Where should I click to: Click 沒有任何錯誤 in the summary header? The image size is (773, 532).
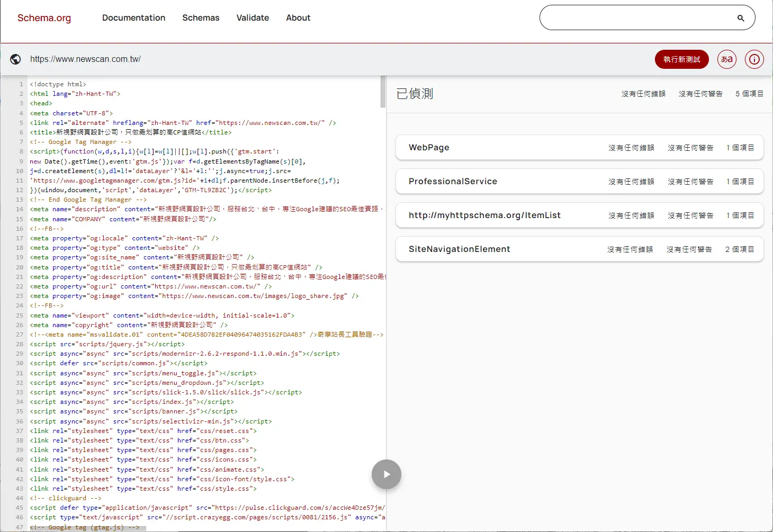(x=643, y=94)
